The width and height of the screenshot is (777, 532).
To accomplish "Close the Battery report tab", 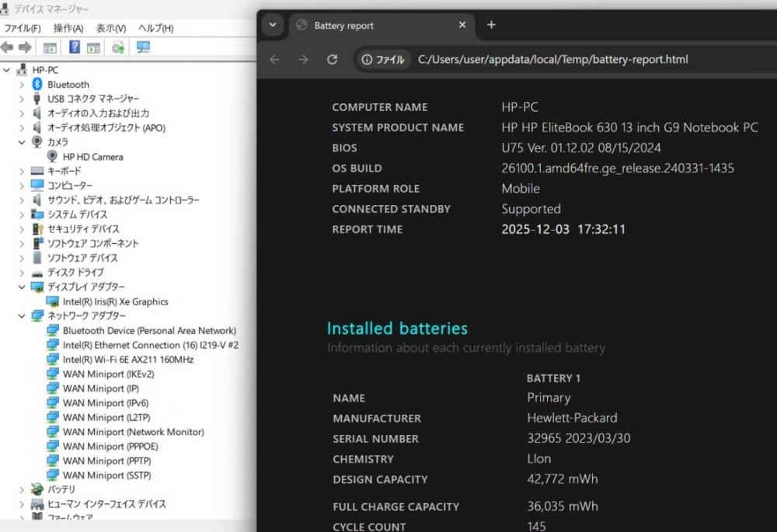I will pos(462,25).
